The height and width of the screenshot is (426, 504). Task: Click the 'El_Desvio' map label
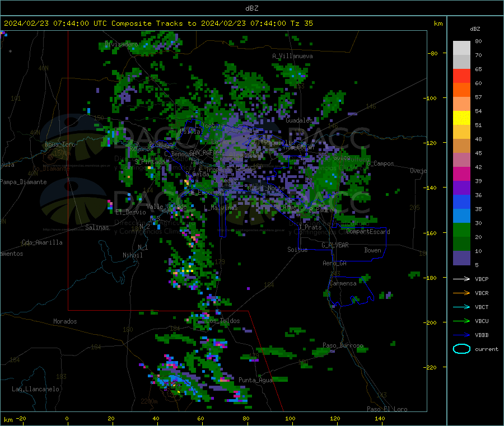point(131,212)
